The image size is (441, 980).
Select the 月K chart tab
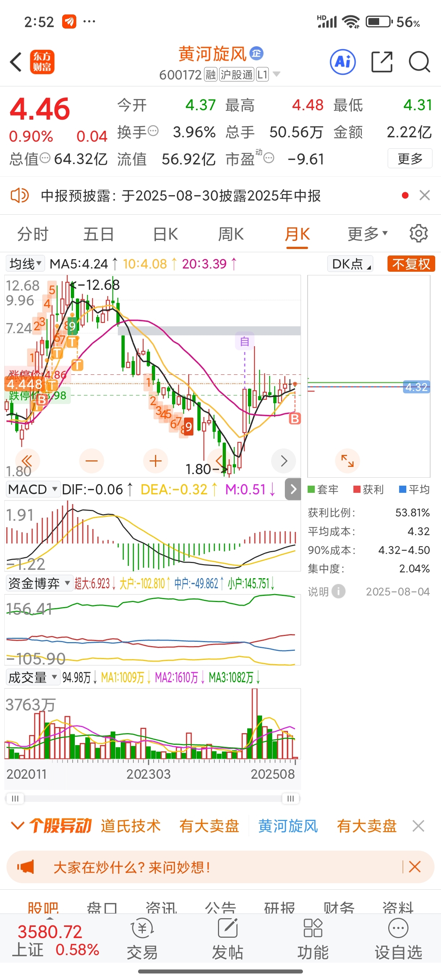pos(297,233)
